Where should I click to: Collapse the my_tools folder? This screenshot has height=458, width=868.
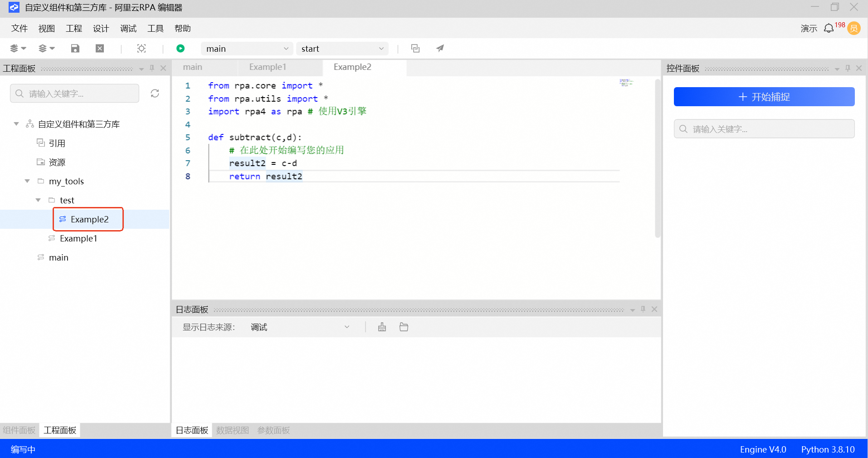[27, 181]
